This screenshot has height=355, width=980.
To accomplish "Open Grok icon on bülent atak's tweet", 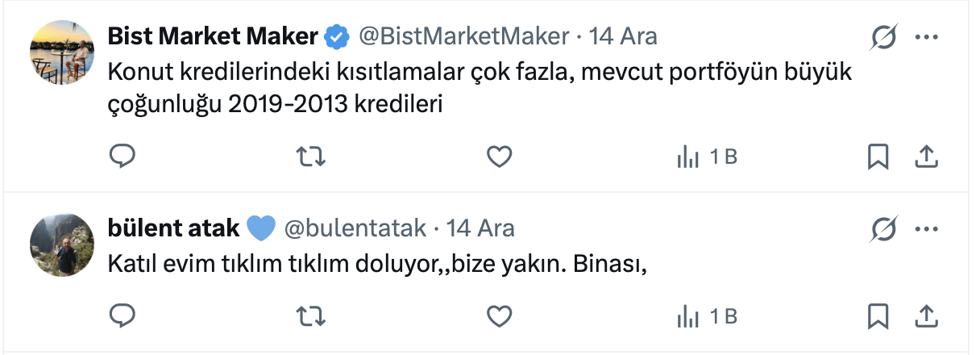I will tap(884, 231).
